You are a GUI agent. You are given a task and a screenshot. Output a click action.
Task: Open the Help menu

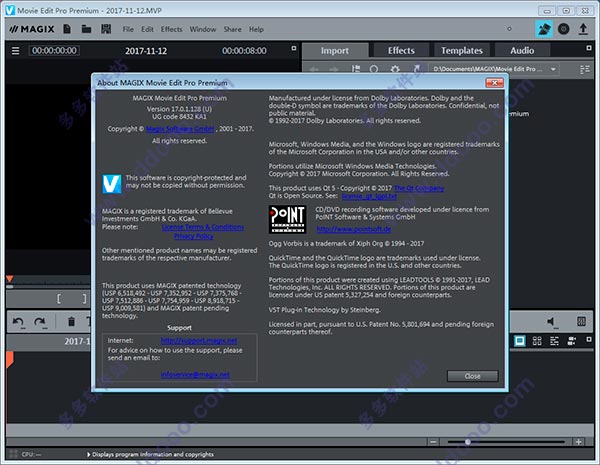[x=256, y=29]
